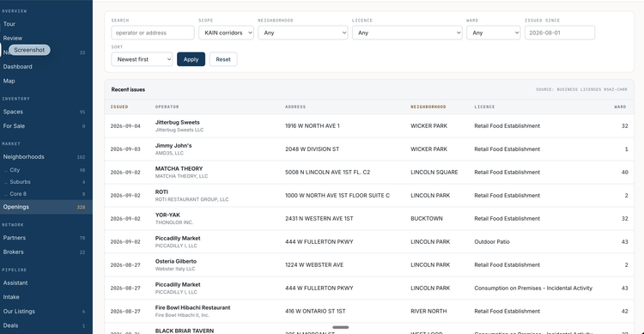Select the Core 8 sub-item
The height and width of the screenshot is (334, 644).
(18, 194)
